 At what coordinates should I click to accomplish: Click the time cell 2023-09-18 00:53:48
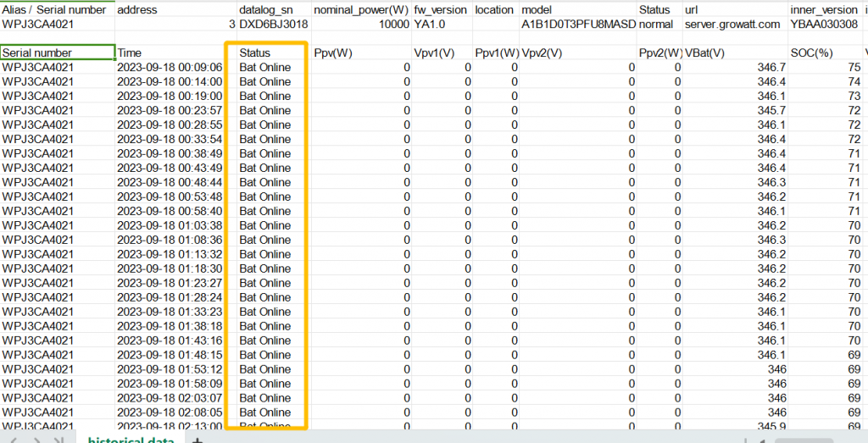pos(175,197)
